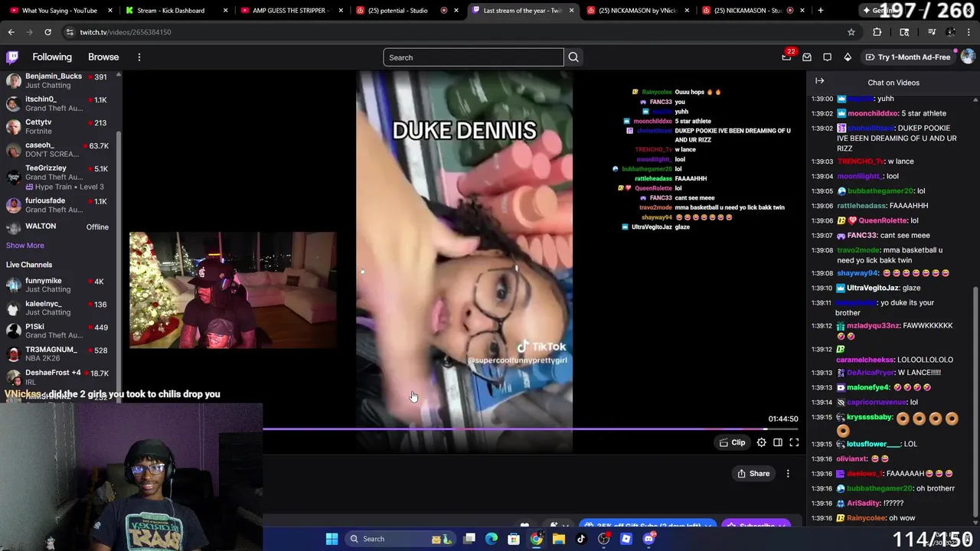Open video player settings gear
The height and width of the screenshot is (551, 980).
(x=762, y=442)
